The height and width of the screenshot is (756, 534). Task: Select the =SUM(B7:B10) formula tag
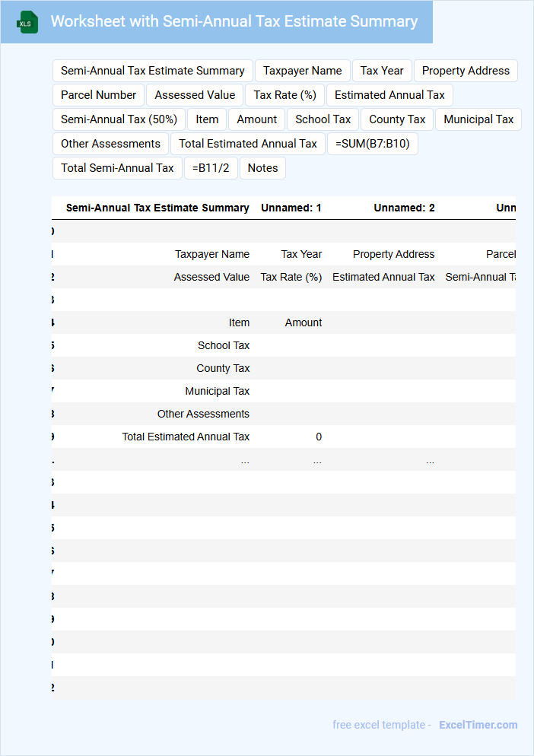pos(373,144)
